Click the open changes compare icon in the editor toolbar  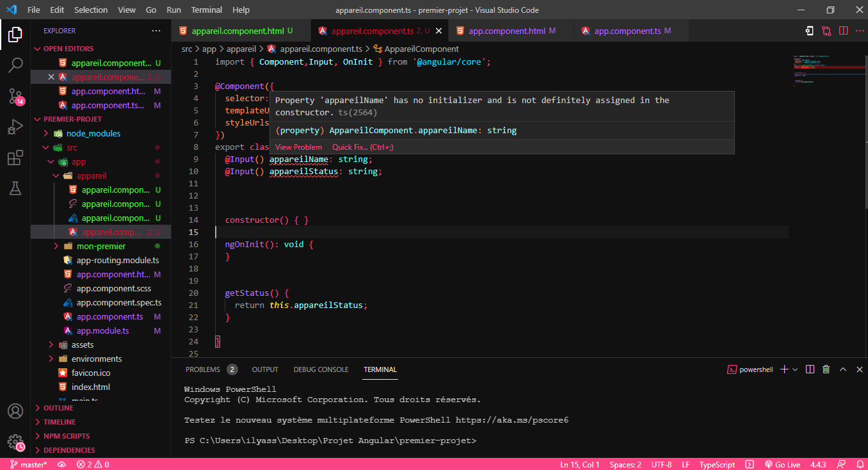(x=827, y=31)
